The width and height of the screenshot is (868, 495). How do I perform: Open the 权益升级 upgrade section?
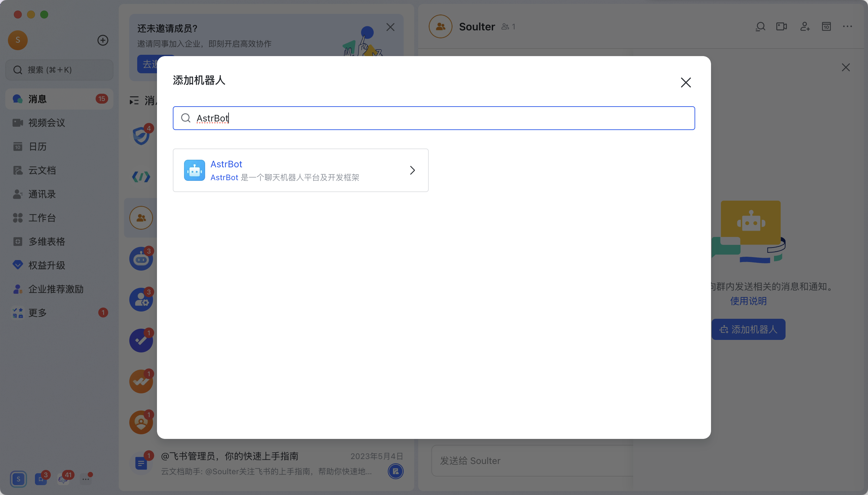(46, 265)
